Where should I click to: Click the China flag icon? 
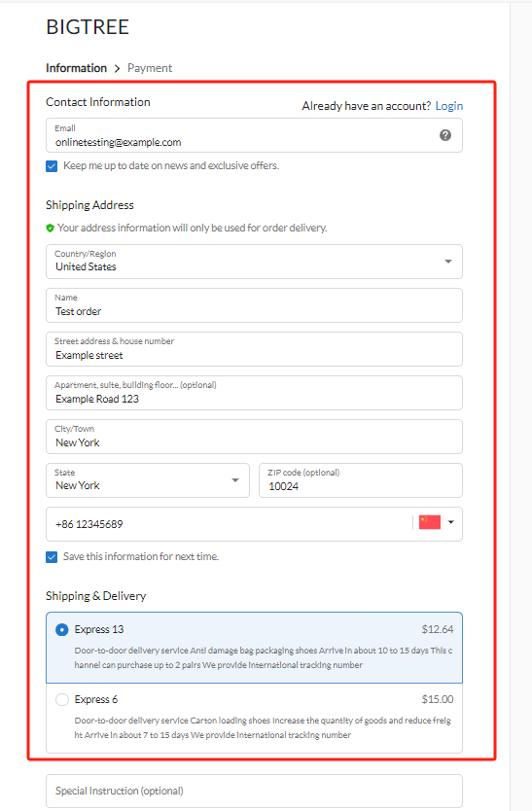click(430, 522)
